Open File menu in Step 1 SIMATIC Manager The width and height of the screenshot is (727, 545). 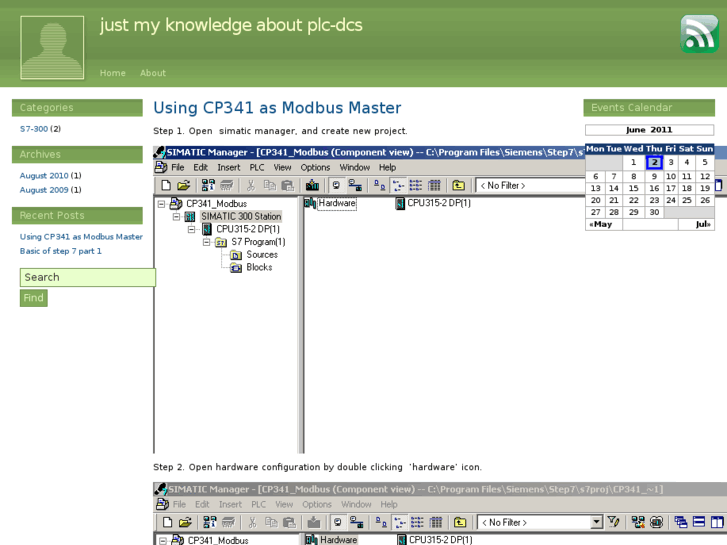click(178, 167)
